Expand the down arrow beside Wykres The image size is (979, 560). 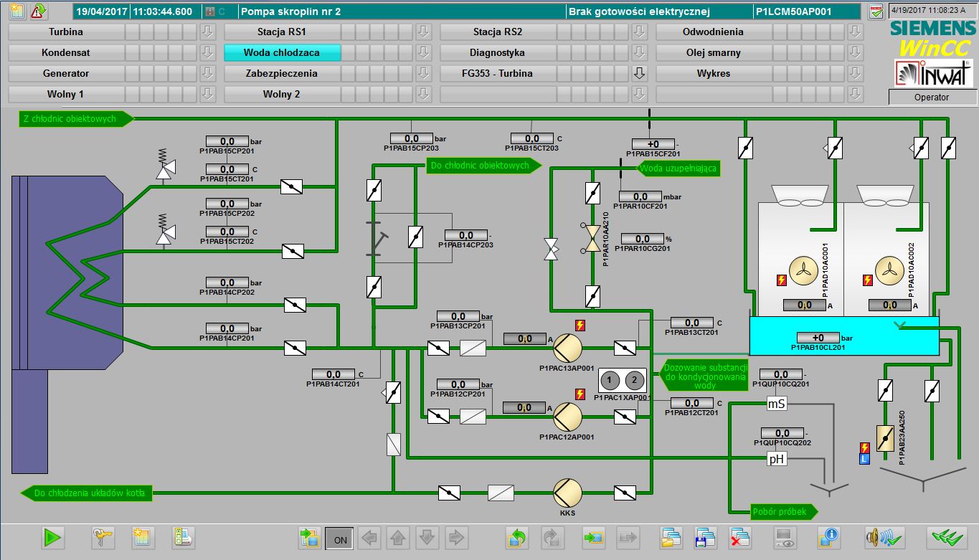[x=855, y=74]
